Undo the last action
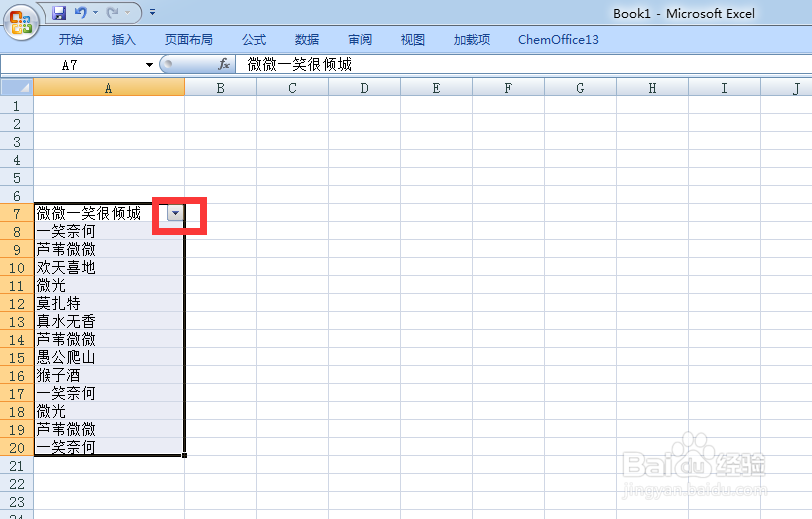Viewport: 812px width, 519px height. tap(80, 12)
